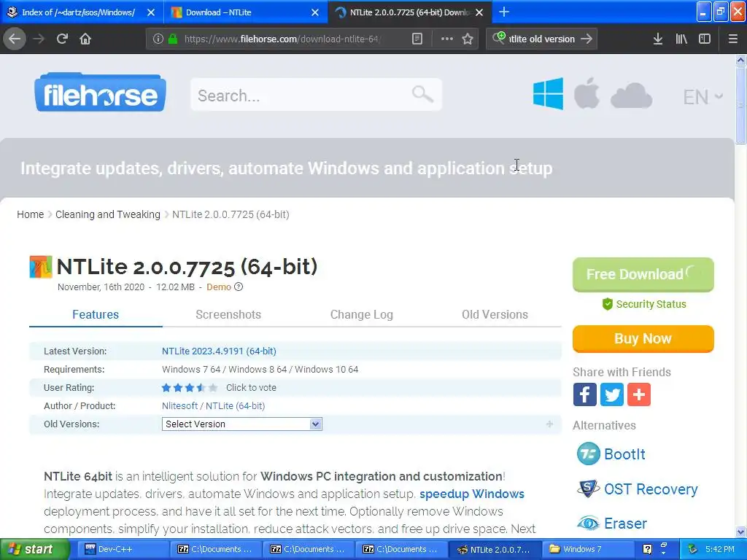The image size is (747, 560).
Task: Bookmark this page with the star icon
Action: coord(468,39)
